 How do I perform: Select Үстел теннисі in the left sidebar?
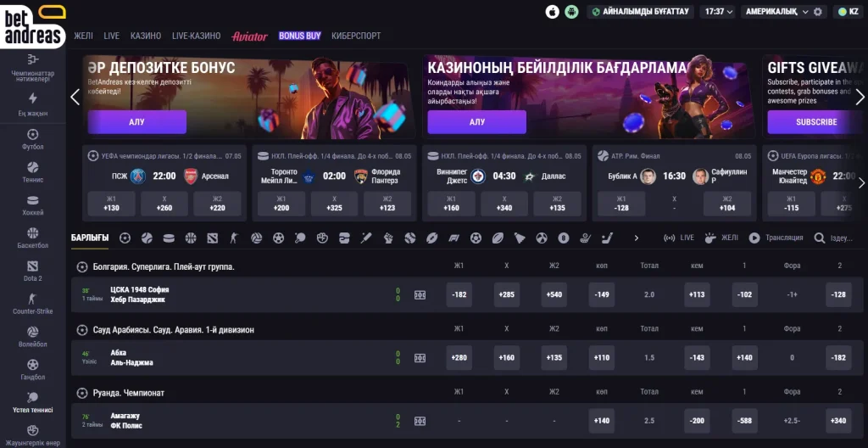pyautogui.click(x=33, y=402)
